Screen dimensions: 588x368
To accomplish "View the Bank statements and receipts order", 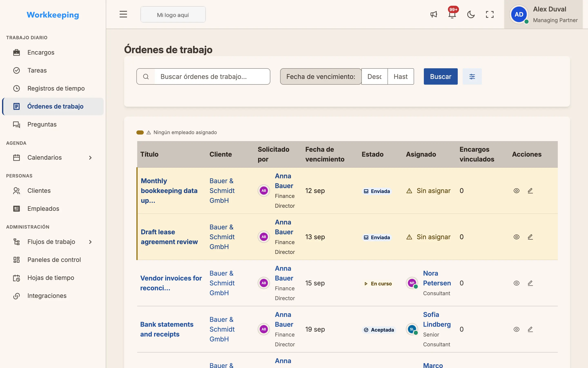I will (x=516, y=329).
